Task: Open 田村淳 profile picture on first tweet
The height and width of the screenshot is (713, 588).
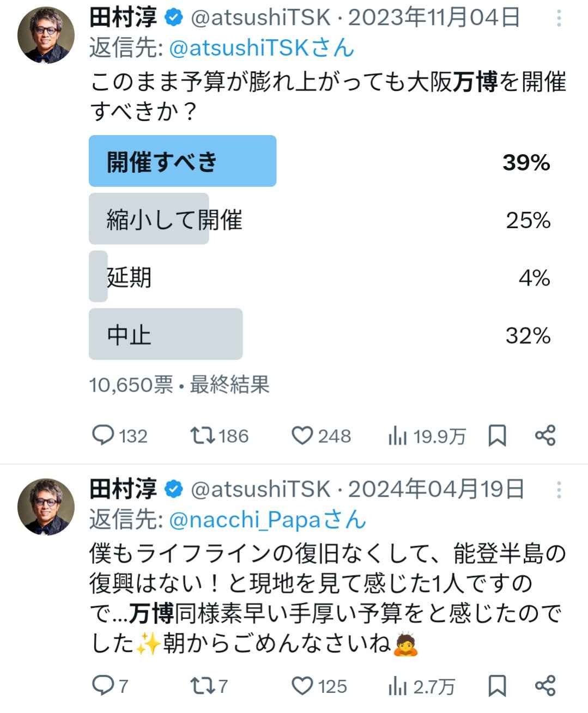Action: pos(46,36)
